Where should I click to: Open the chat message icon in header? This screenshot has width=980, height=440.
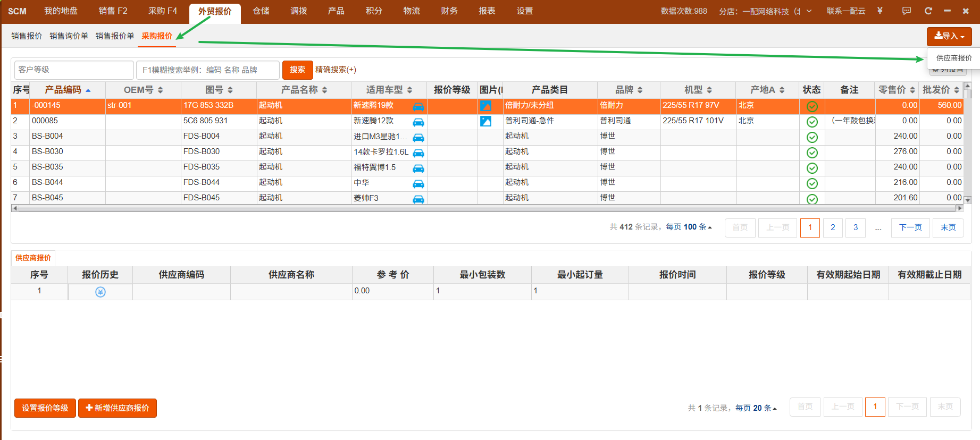pos(907,11)
